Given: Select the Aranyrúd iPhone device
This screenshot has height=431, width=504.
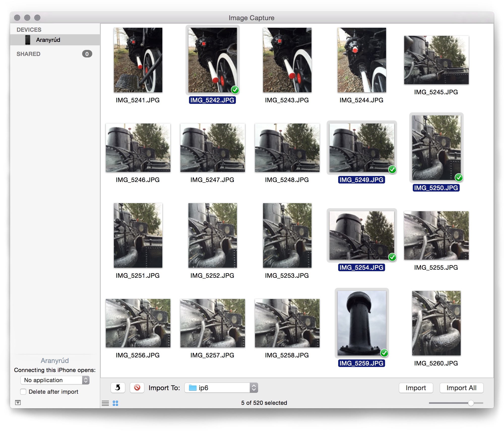Looking at the screenshot, I should (x=55, y=40).
